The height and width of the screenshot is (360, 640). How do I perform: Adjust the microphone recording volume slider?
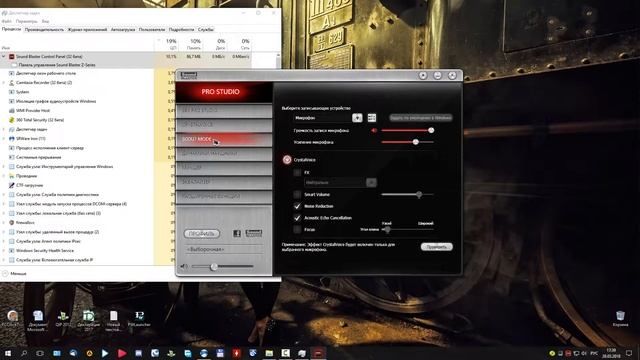[x=431, y=131]
